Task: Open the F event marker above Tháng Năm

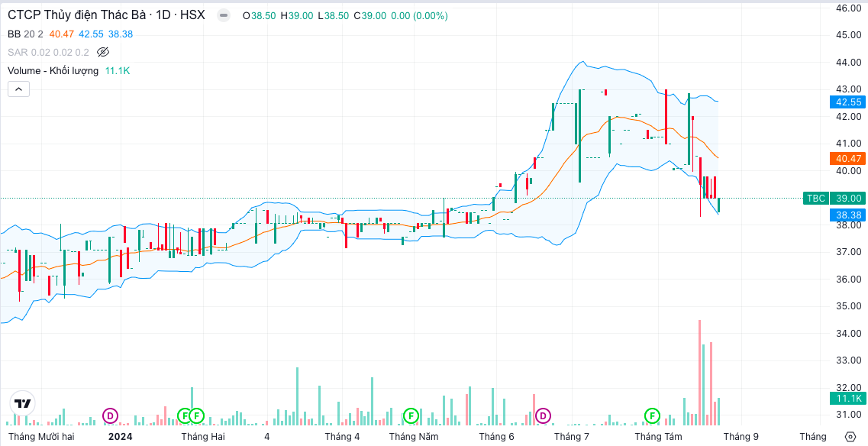Action: tap(410, 415)
